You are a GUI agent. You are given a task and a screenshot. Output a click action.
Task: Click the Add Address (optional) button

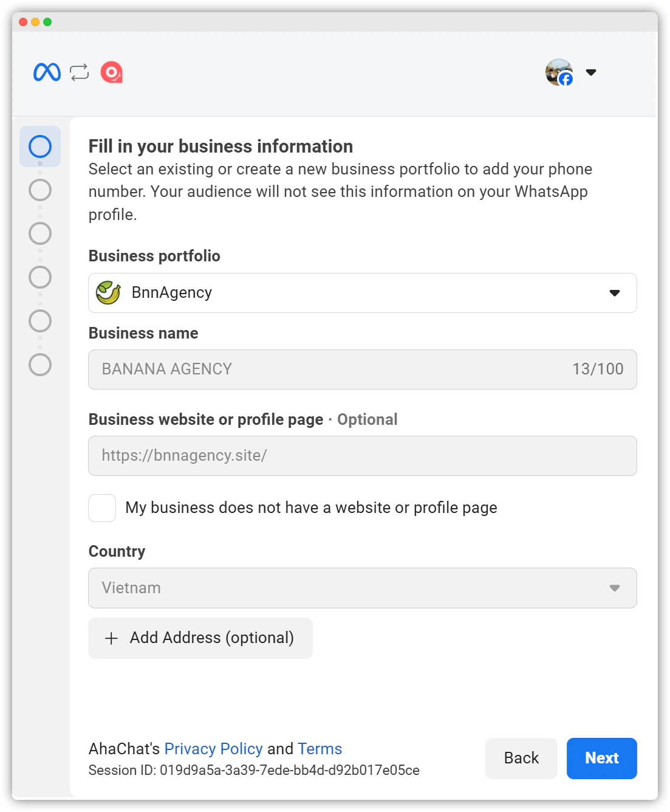click(200, 638)
